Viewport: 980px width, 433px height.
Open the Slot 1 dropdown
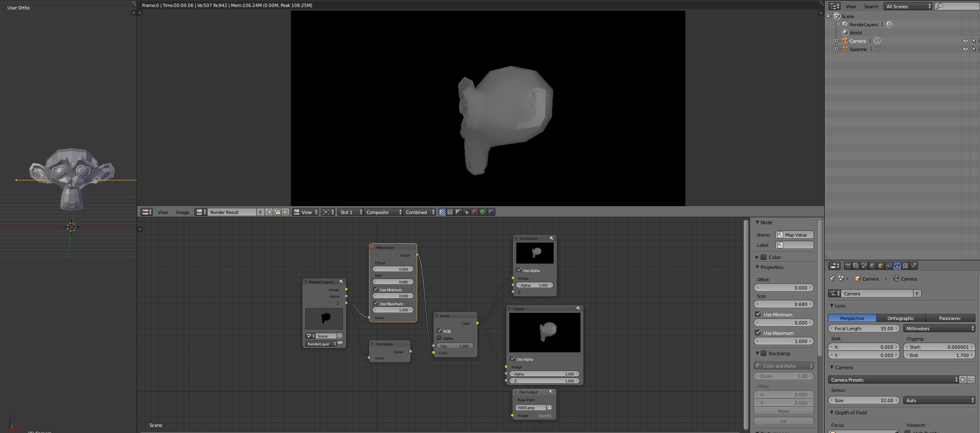pyautogui.click(x=350, y=212)
